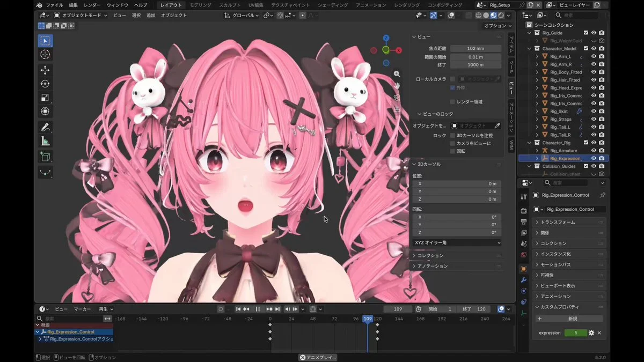The image size is (644, 362).
Task: Click the expression value slider showing 5
Action: point(575,333)
